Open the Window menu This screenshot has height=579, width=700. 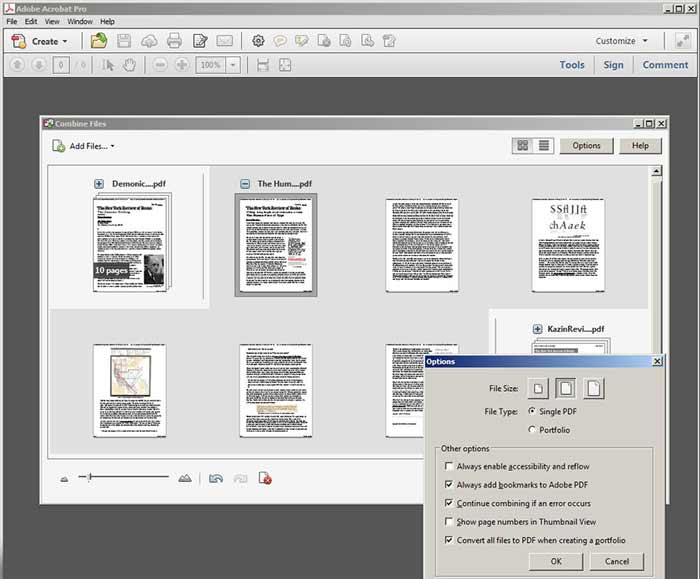[x=80, y=21]
